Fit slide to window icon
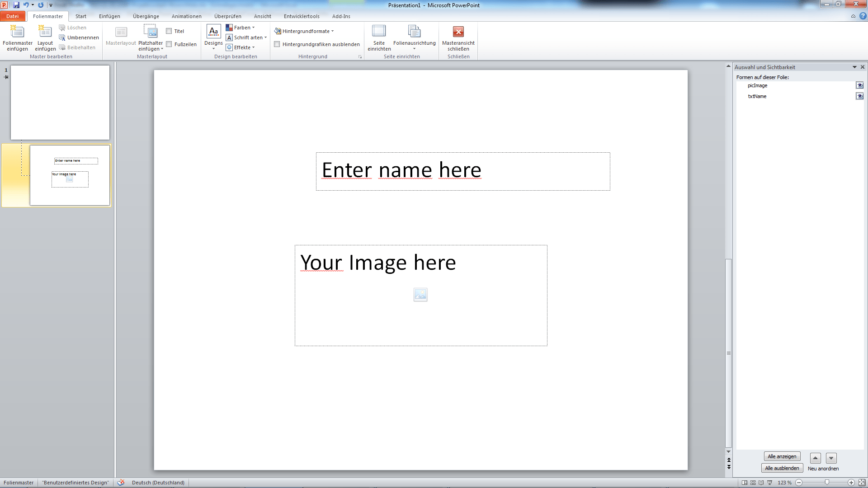 tap(862, 483)
